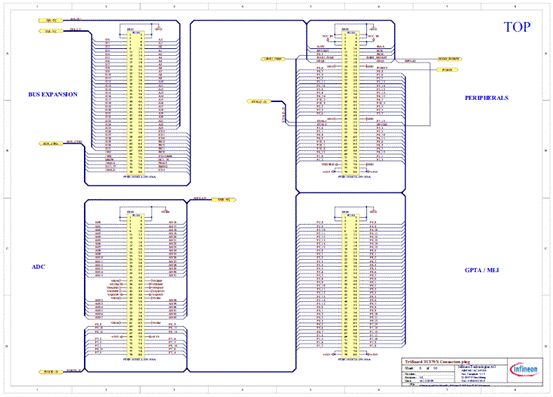
Task: Click the ground symbol above the ADC connector
Action: 165,211
